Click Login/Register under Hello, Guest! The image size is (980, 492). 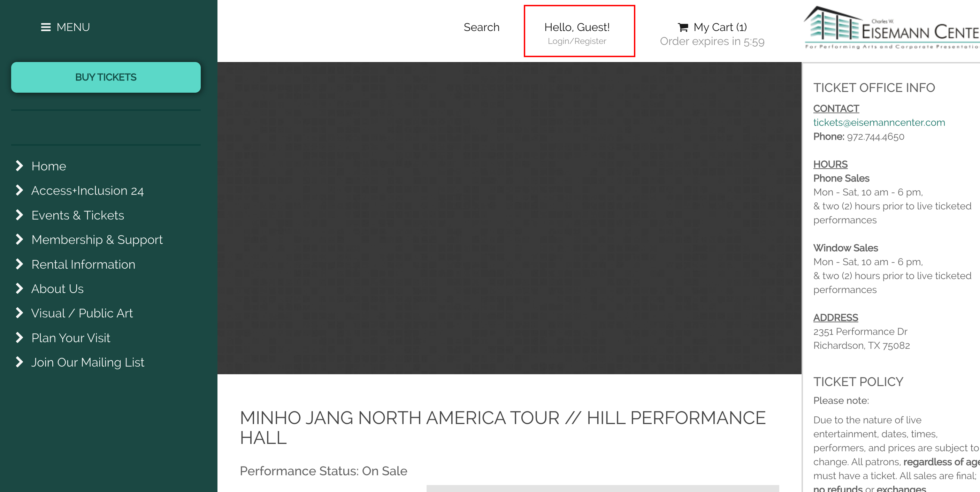577,41
